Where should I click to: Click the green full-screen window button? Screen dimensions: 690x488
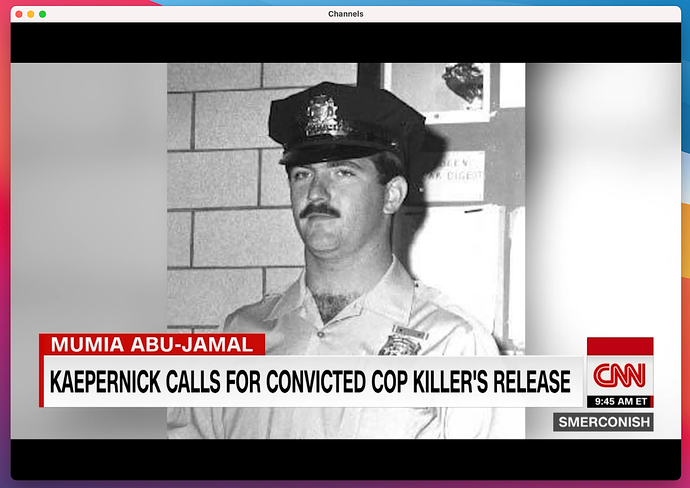click(x=43, y=14)
